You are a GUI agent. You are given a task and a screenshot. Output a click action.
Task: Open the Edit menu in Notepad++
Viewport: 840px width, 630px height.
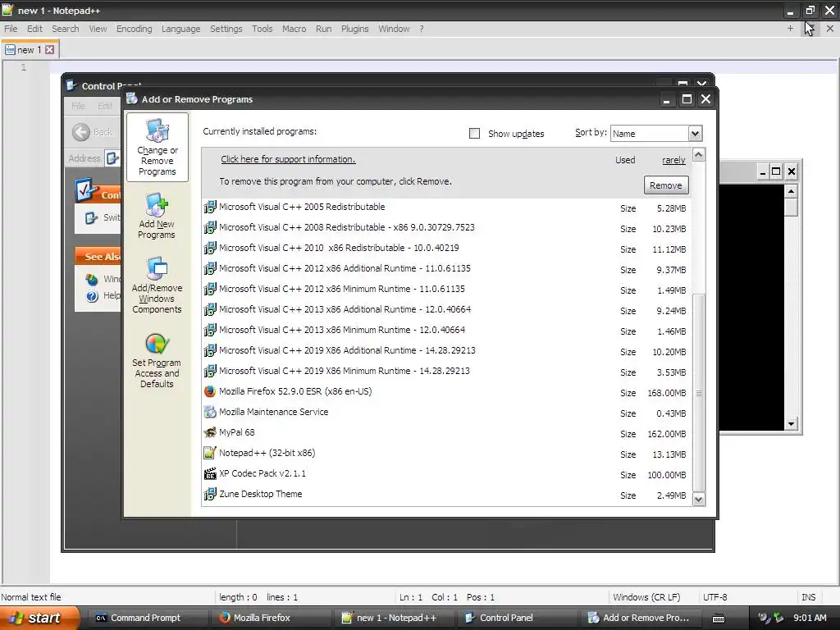point(34,29)
